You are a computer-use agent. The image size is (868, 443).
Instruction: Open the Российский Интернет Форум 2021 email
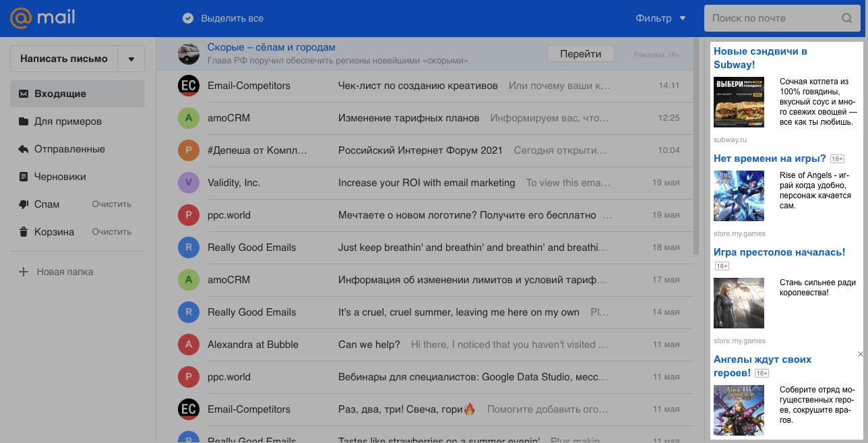pyautogui.click(x=420, y=150)
